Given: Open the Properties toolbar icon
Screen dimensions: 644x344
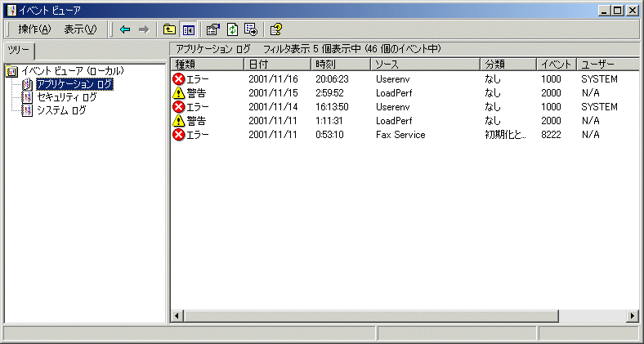Looking at the screenshot, I should click(x=213, y=29).
